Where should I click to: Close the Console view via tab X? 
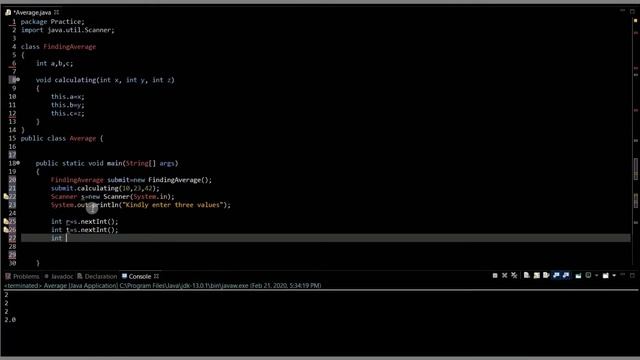[156, 276]
